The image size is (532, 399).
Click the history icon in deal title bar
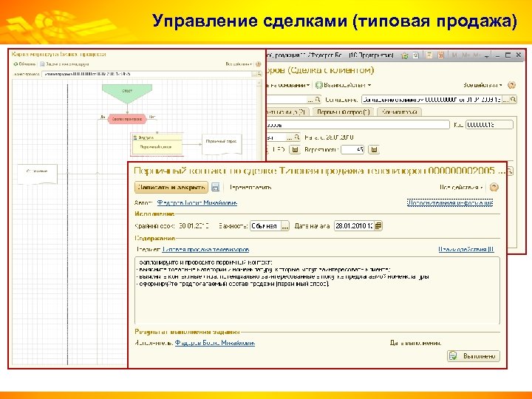(416, 55)
